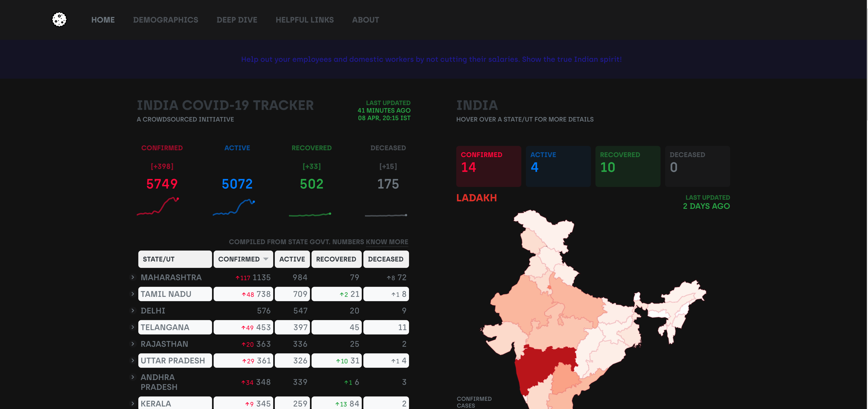Go to the Demographics page

tap(165, 20)
